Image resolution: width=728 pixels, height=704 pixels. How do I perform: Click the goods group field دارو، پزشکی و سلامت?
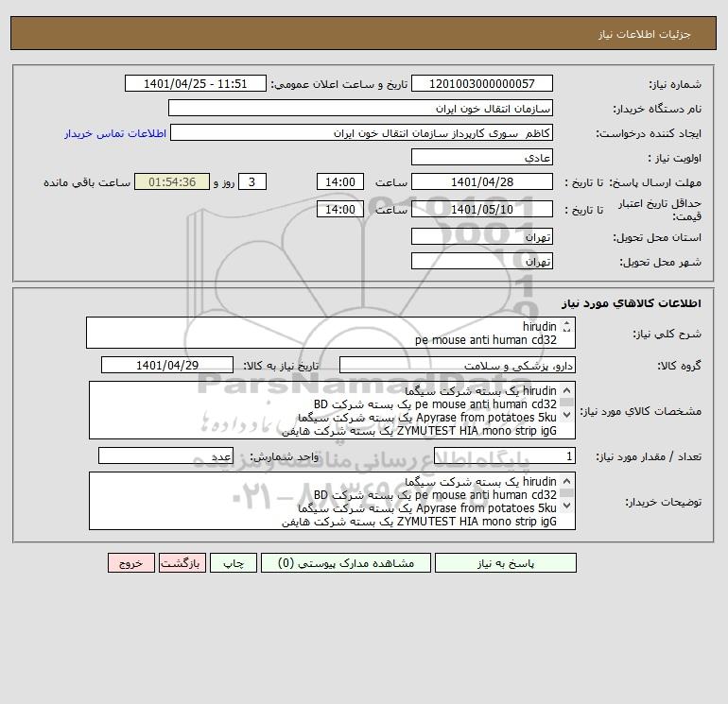pyautogui.click(x=458, y=365)
